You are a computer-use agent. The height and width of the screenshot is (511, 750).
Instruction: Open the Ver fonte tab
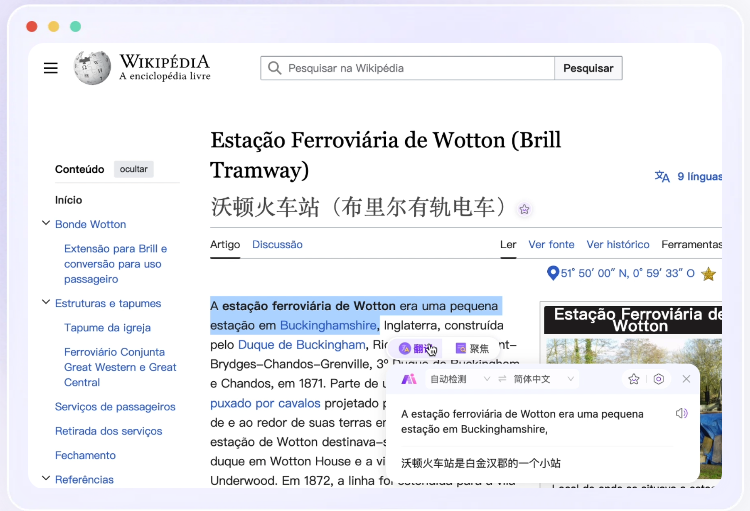(x=551, y=244)
